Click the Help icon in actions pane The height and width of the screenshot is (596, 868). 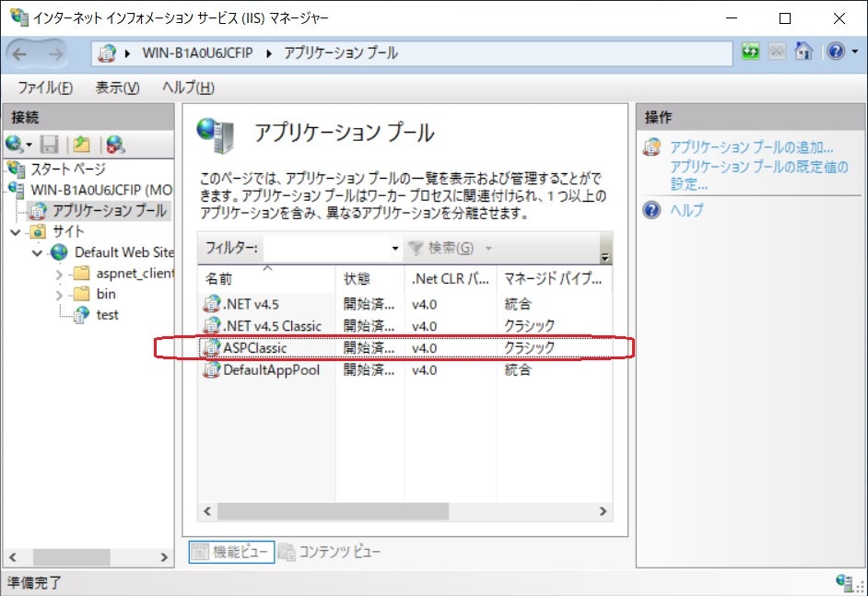(652, 210)
